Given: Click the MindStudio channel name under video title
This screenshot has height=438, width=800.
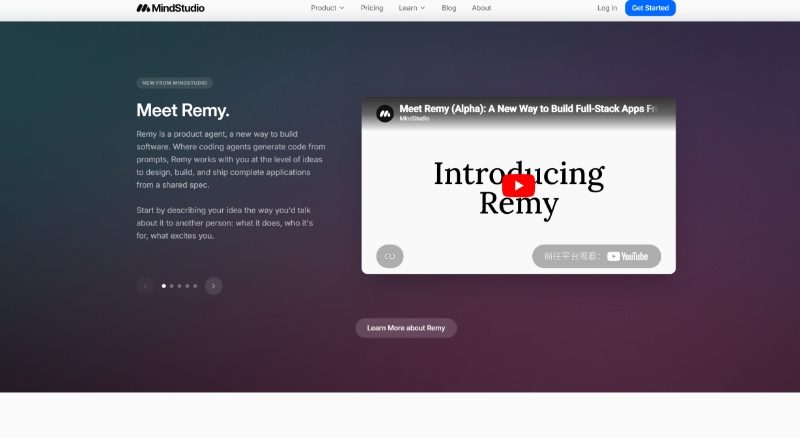Looking at the screenshot, I should 414,118.
